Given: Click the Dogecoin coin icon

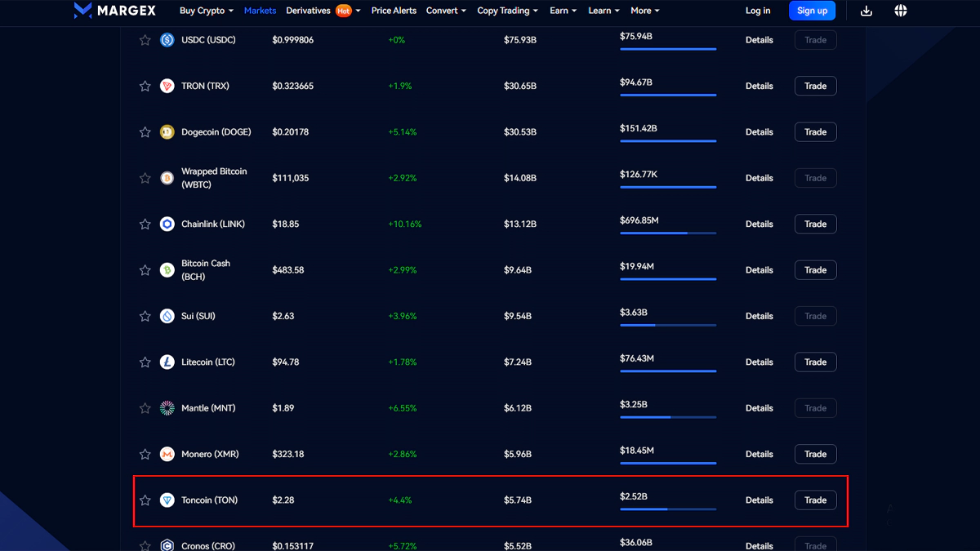Looking at the screenshot, I should click(167, 132).
